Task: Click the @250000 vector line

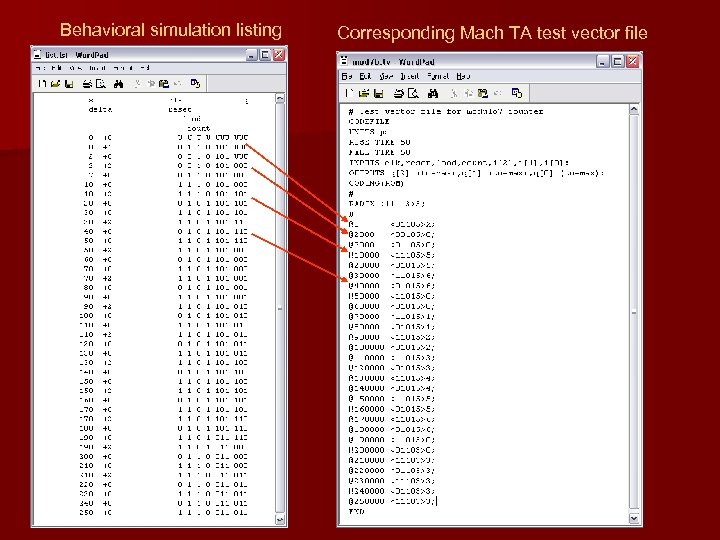Action: coord(392,501)
